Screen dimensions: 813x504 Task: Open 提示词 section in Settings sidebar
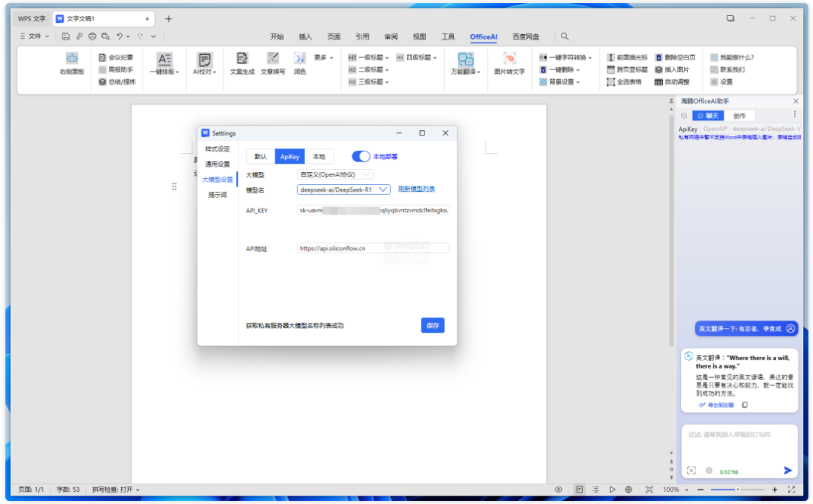217,195
